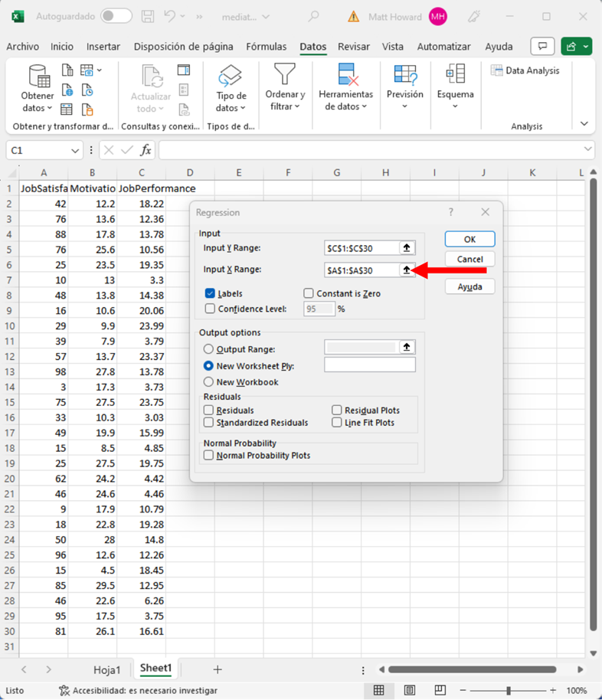Click the Input Y Range collapse icon
Image resolution: width=602 pixels, height=700 pixels.
(407, 248)
